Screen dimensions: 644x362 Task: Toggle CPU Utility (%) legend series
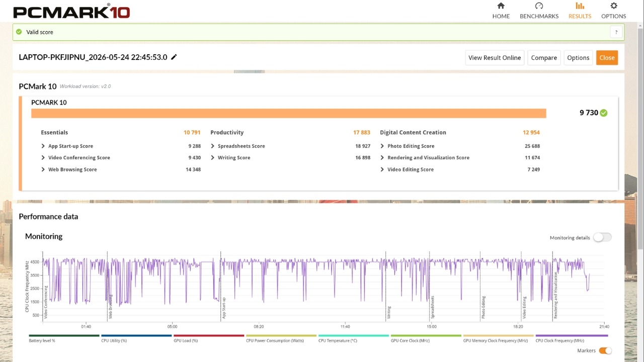click(x=136, y=338)
